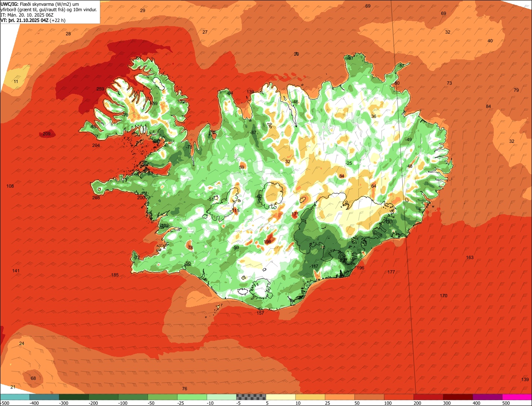Select the map value 185 southwest of Reykjanes
Screen dimensions: 532x406
(x=115, y=275)
